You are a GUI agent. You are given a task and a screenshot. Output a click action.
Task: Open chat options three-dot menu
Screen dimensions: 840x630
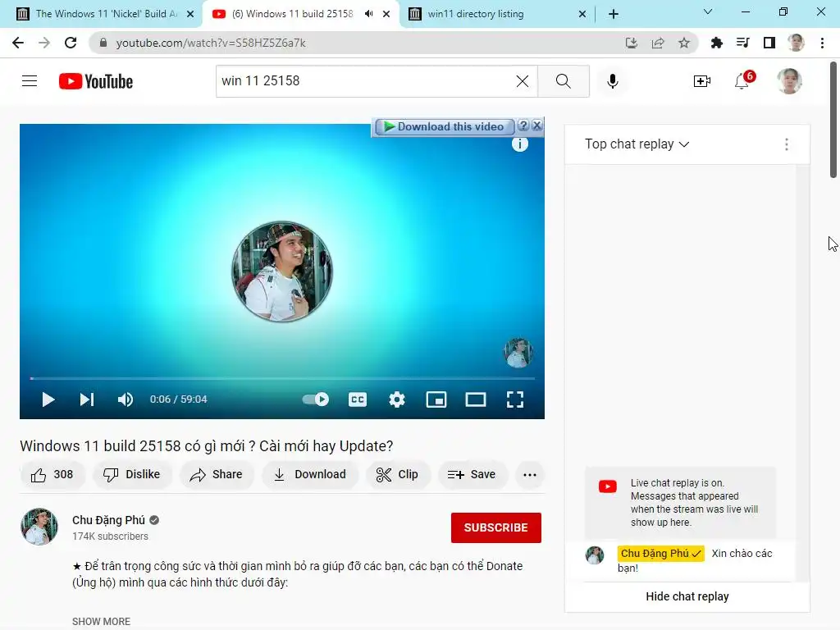click(787, 144)
